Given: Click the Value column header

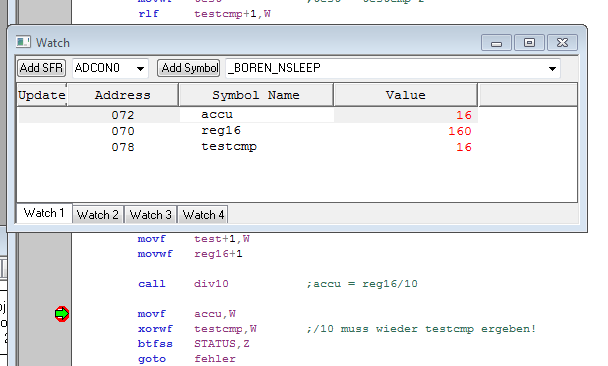Looking at the screenshot, I should [406, 95].
